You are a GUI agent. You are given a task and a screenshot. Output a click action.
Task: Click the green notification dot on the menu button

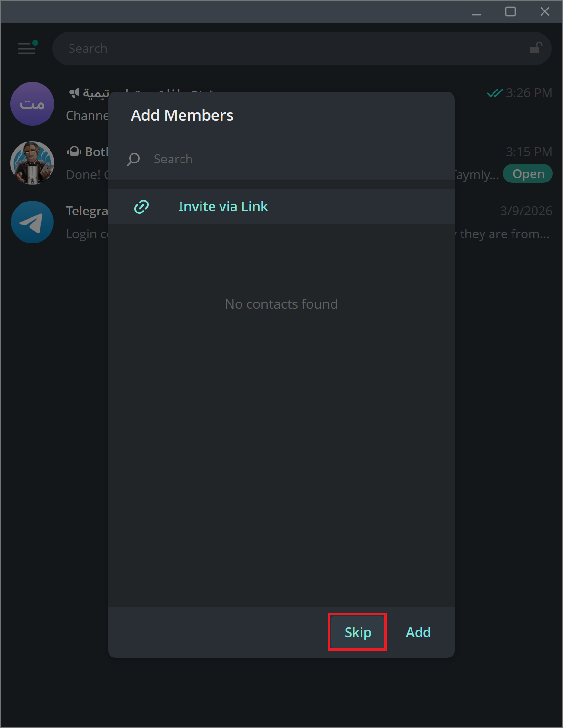click(35, 42)
